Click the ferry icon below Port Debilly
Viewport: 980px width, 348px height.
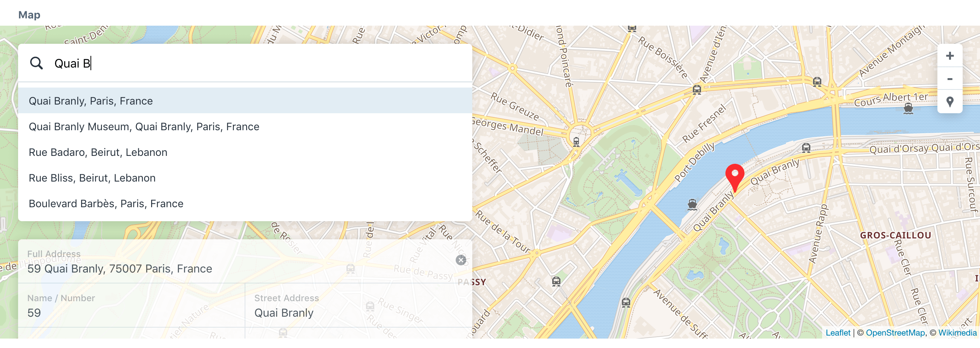692,205
